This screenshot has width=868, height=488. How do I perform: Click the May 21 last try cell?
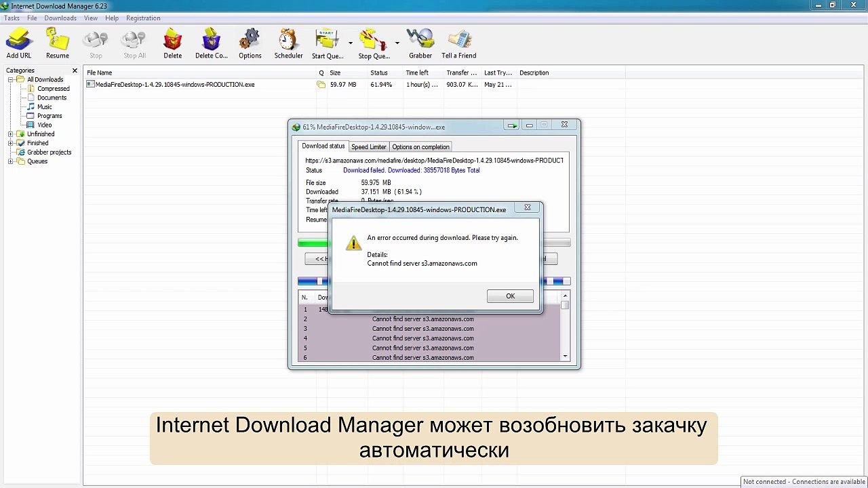click(x=498, y=85)
